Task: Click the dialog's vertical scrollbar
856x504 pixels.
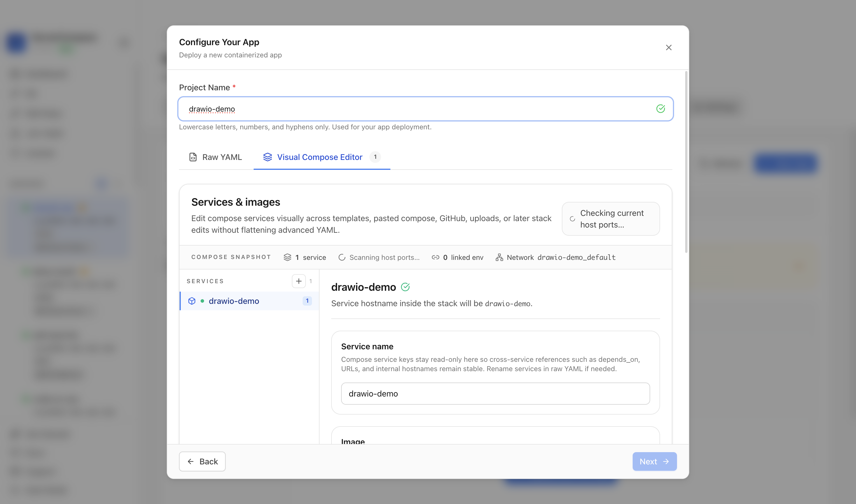Action: pos(686,162)
